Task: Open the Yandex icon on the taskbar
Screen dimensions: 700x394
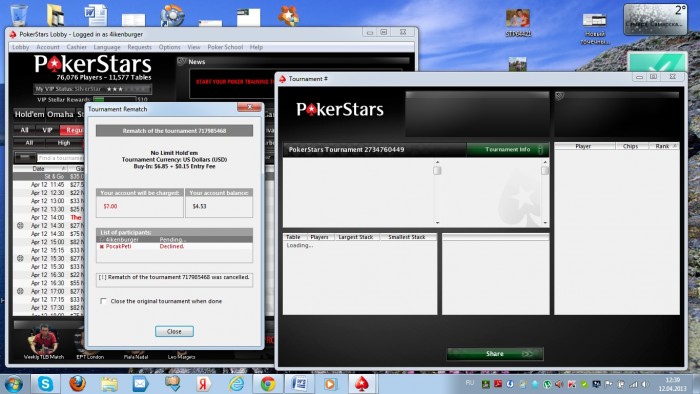Action: [x=204, y=384]
